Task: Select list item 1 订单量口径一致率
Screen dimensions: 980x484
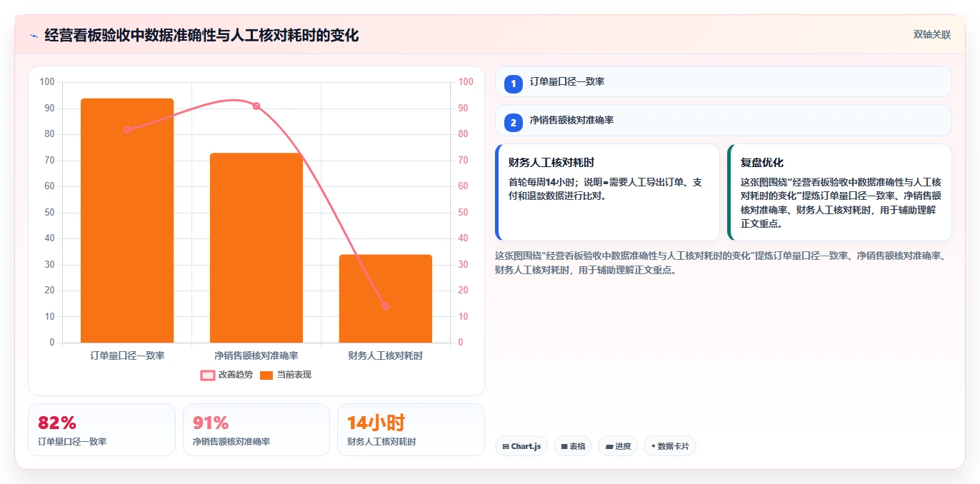Action: click(x=724, y=82)
